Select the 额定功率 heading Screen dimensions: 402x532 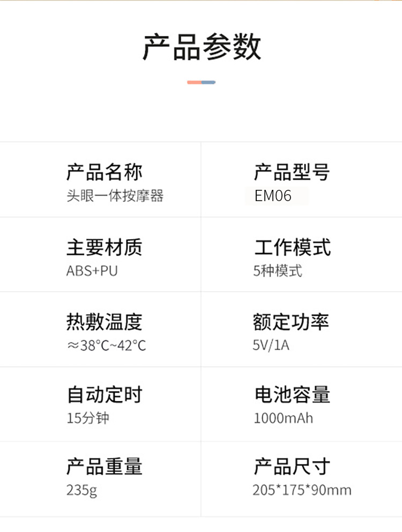pos(291,322)
